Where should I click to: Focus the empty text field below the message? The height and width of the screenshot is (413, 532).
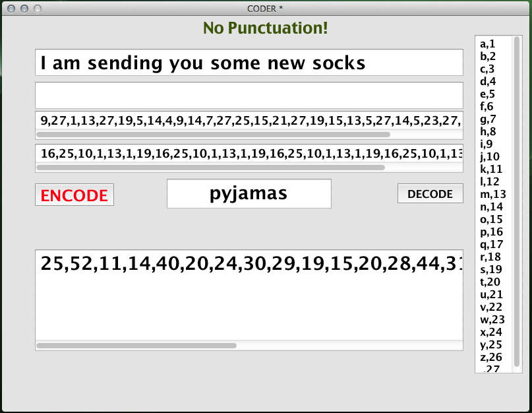pyautogui.click(x=249, y=95)
